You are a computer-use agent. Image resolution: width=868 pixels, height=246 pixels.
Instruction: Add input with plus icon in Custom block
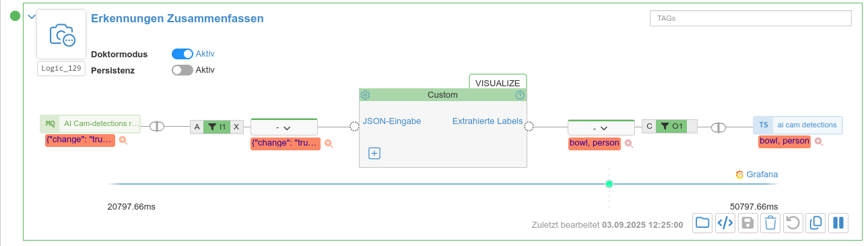point(374,153)
